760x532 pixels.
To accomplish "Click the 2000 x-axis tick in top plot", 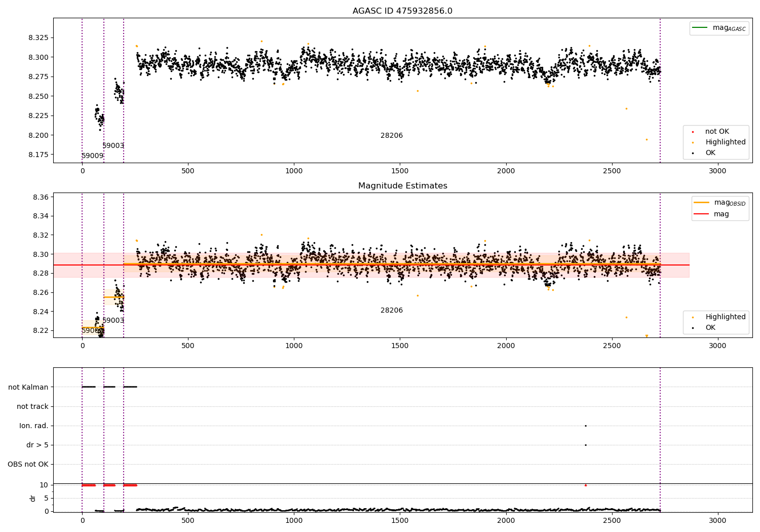I will [x=506, y=171].
